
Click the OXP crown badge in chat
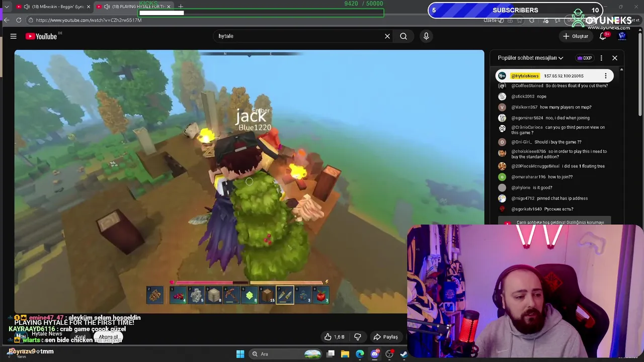585,58
